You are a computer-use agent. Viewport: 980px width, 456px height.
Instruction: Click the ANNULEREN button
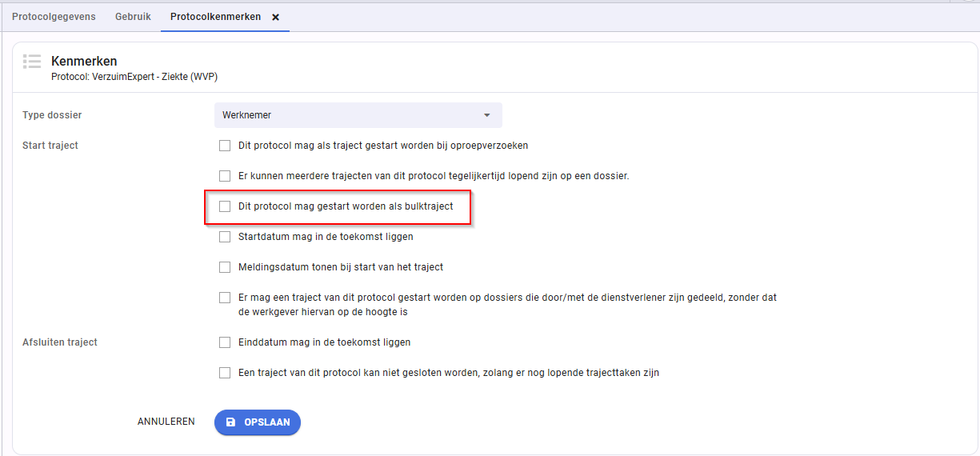click(166, 422)
